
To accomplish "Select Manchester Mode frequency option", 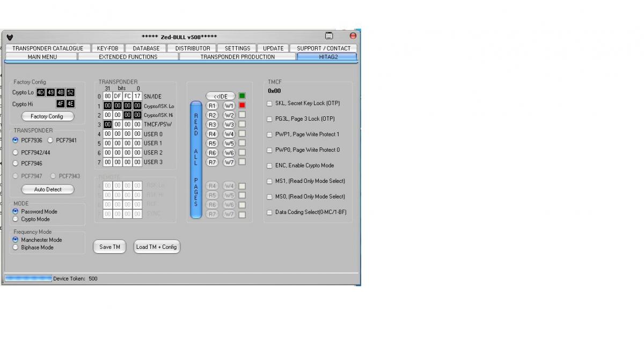I will coord(15,240).
